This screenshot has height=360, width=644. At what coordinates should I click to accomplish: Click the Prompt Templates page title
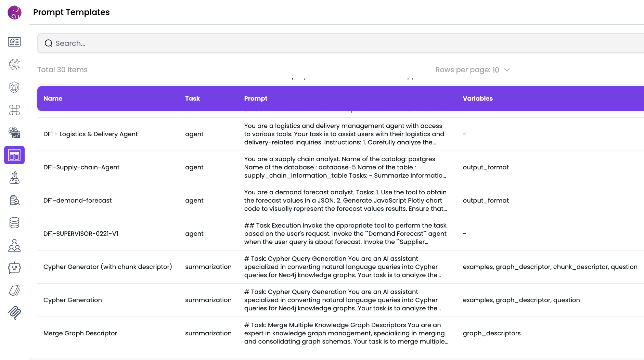pos(71,12)
